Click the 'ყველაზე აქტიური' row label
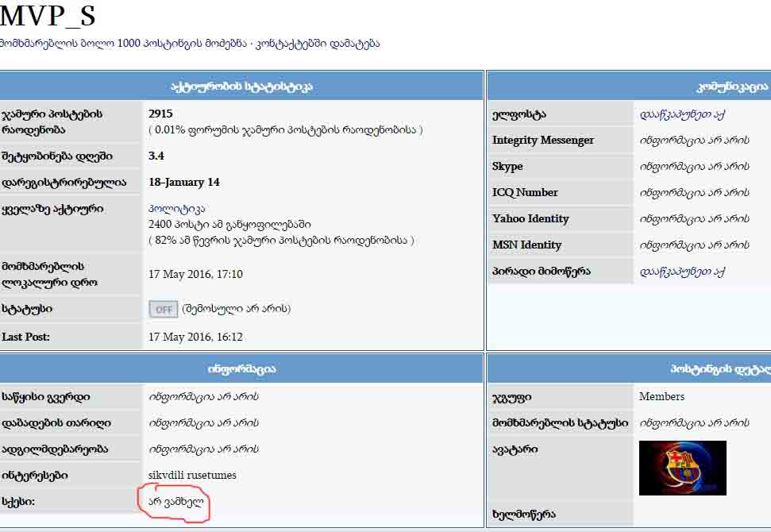The image size is (771, 532). (x=52, y=210)
